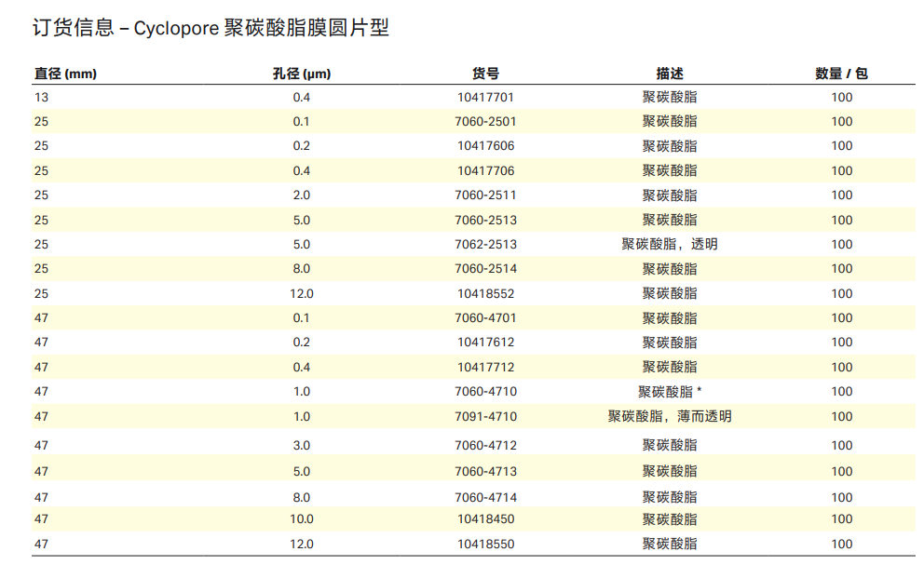Select the 聚碳酸脂，透明 description cell
924x565 pixels.
[x=669, y=245]
